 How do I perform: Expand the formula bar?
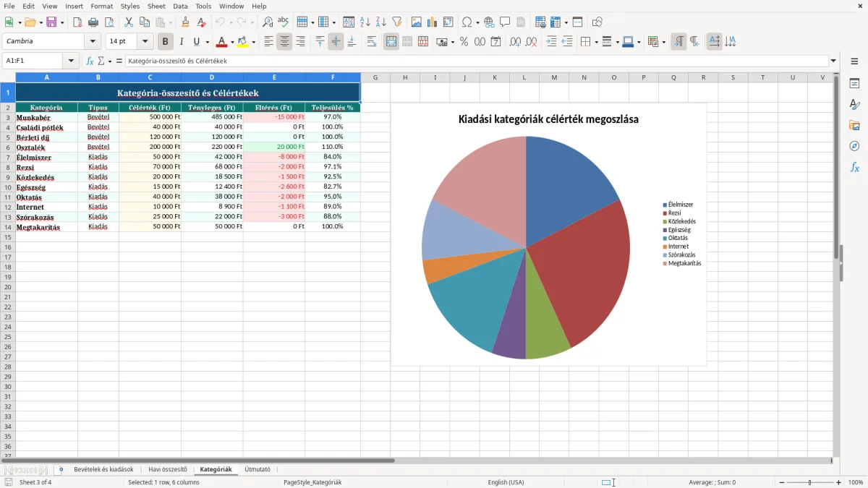[833, 61]
